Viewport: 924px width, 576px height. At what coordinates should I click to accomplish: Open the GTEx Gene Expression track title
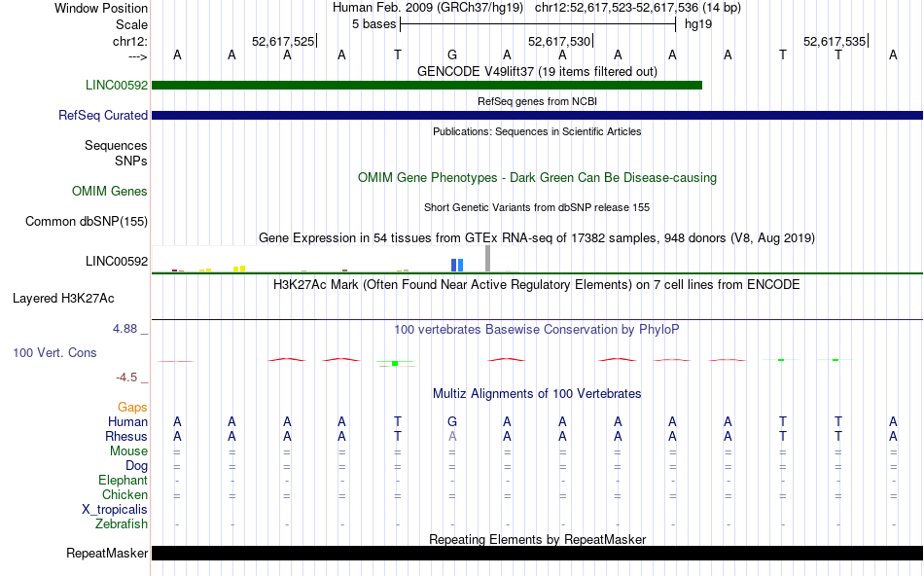[537, 238]
